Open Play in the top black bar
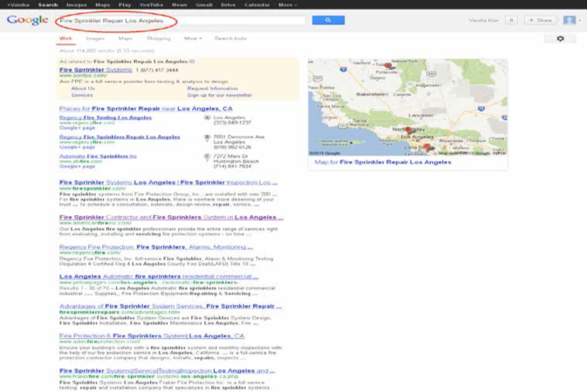Viewport: 587px width, 392px height. [125, 5]
